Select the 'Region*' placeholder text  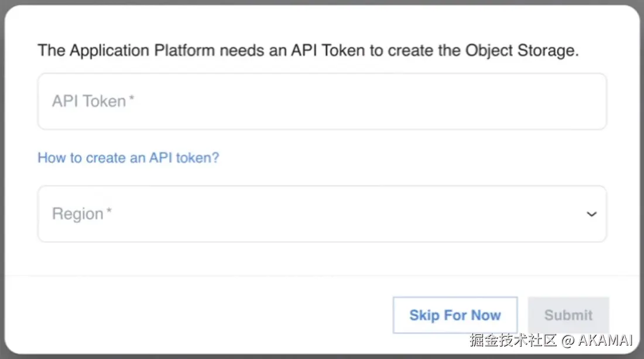click(78, 214)
